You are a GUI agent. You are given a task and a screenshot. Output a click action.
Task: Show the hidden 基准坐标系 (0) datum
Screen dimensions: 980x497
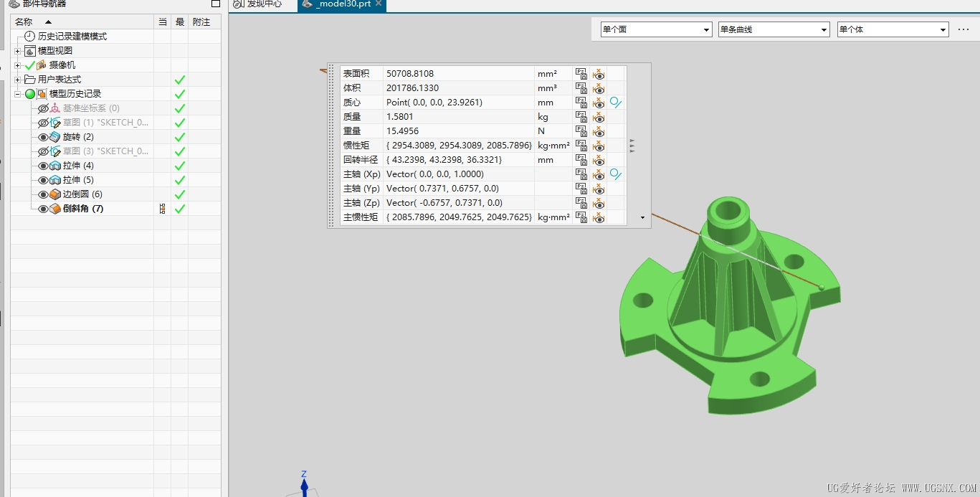click(43, 108)
